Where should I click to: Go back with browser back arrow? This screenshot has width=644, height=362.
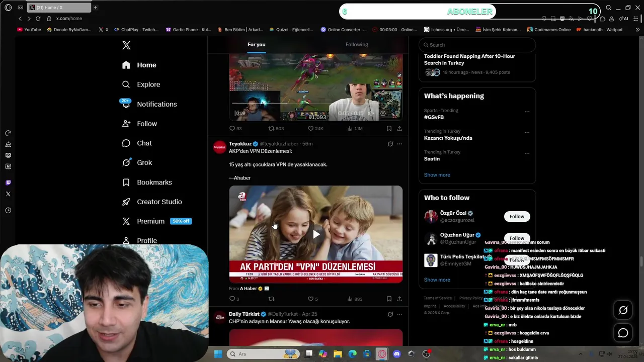pyautogui.click(x=20, y=19)
